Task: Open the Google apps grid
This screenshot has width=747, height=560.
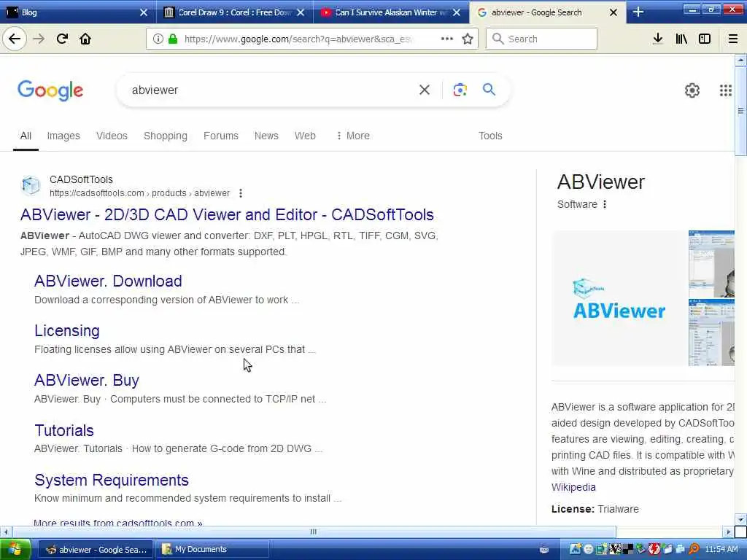Action: click(726, 90)
